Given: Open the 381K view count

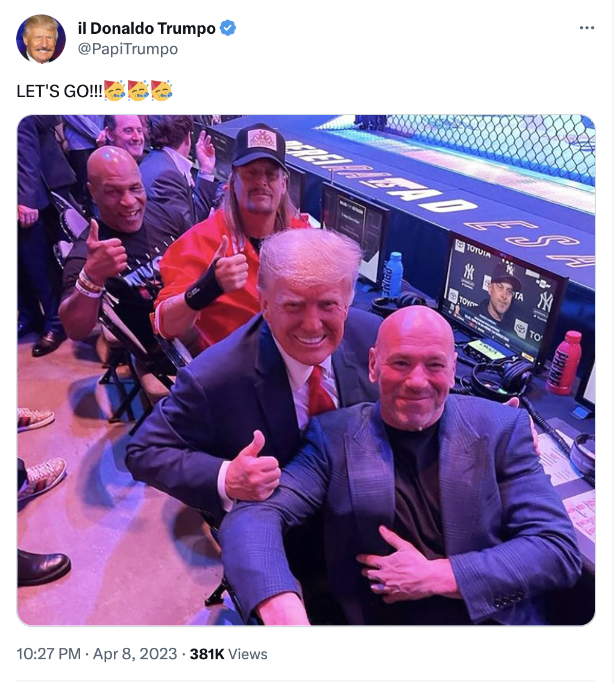Looking at the screenshot, I should 207,654.
